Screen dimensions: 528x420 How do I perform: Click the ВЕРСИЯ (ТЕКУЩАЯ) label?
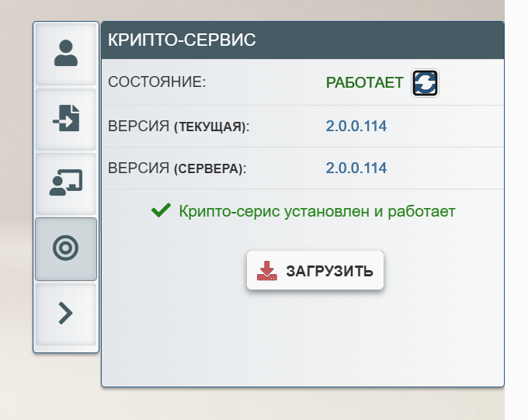click(179, 126)
